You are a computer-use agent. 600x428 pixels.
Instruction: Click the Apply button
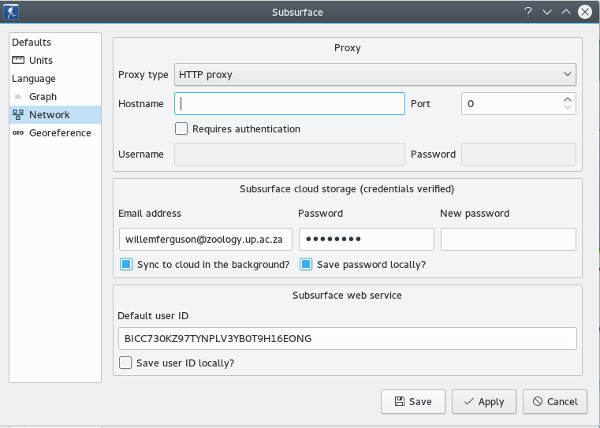pyautogui.click(x=484, y=401)
